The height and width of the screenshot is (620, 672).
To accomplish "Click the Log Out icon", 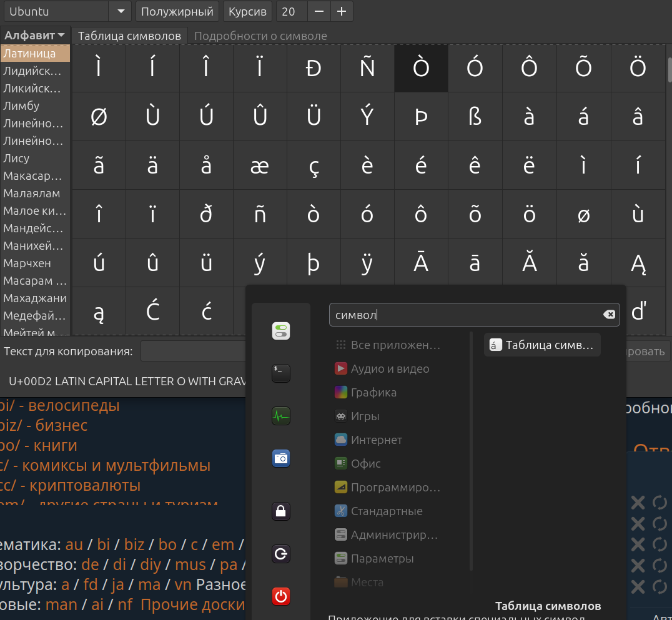I will pyautogui.click(x=280, y=554).
